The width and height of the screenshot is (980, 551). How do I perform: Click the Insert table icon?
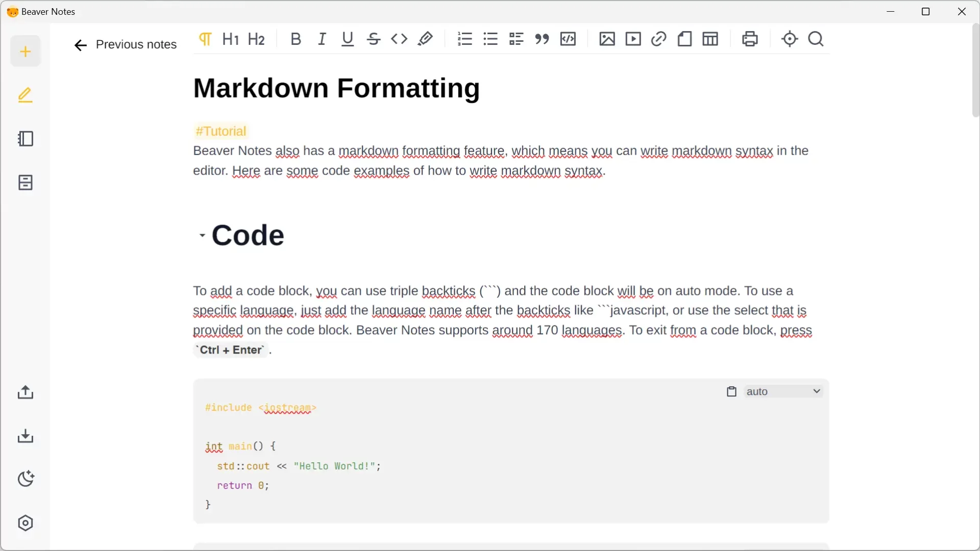[710, 39]
